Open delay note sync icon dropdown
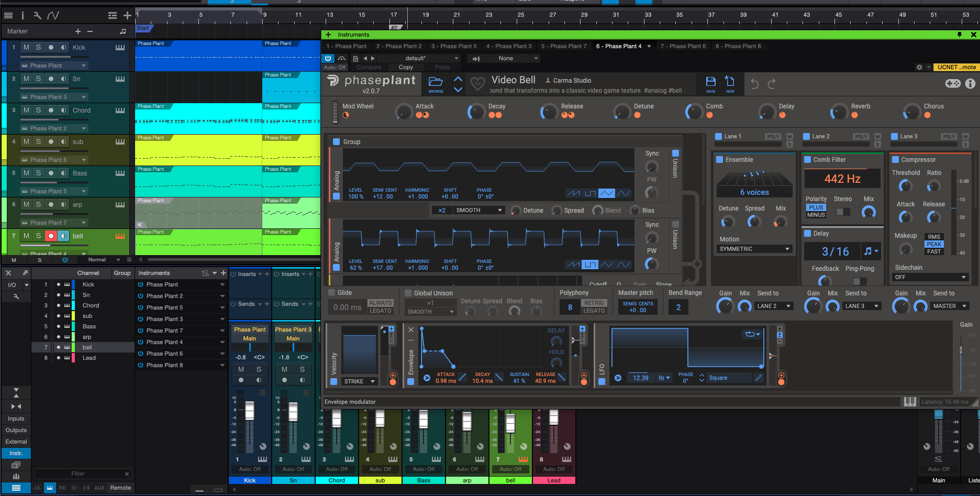This screenshot has height=496, width=980. click(871, 251)
